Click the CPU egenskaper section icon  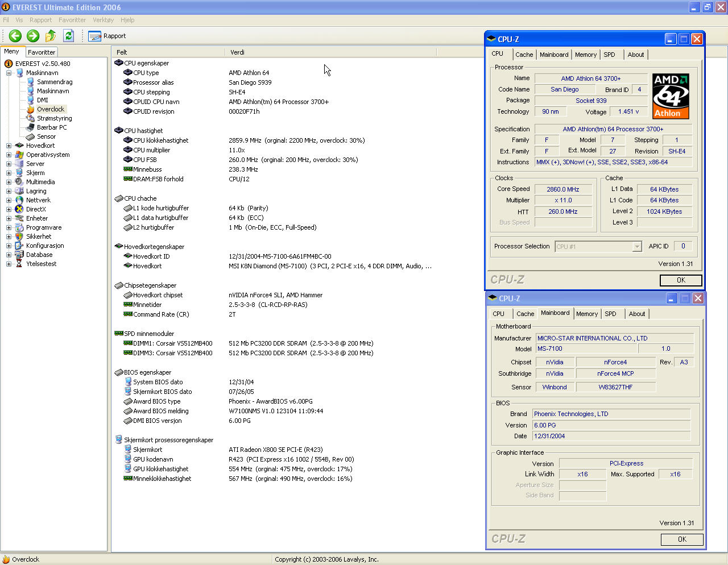(x=119, y=63)
